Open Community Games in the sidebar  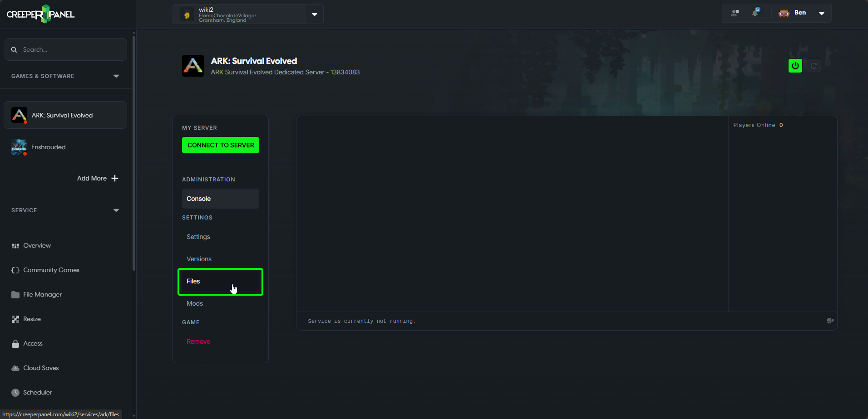click(x=51, y=270)
